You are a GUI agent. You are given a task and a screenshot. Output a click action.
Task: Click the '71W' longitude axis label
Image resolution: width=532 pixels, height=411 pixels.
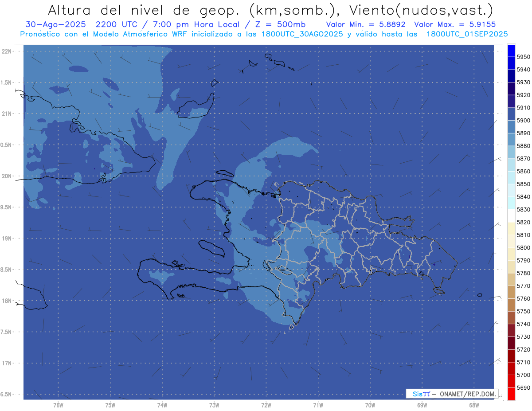tap(318, 405)
